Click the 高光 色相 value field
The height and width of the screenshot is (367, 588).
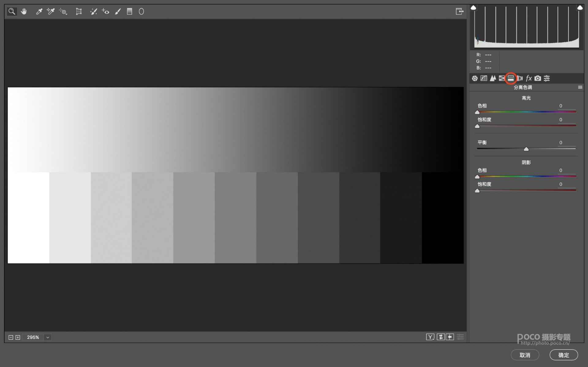tap(567, 106)
